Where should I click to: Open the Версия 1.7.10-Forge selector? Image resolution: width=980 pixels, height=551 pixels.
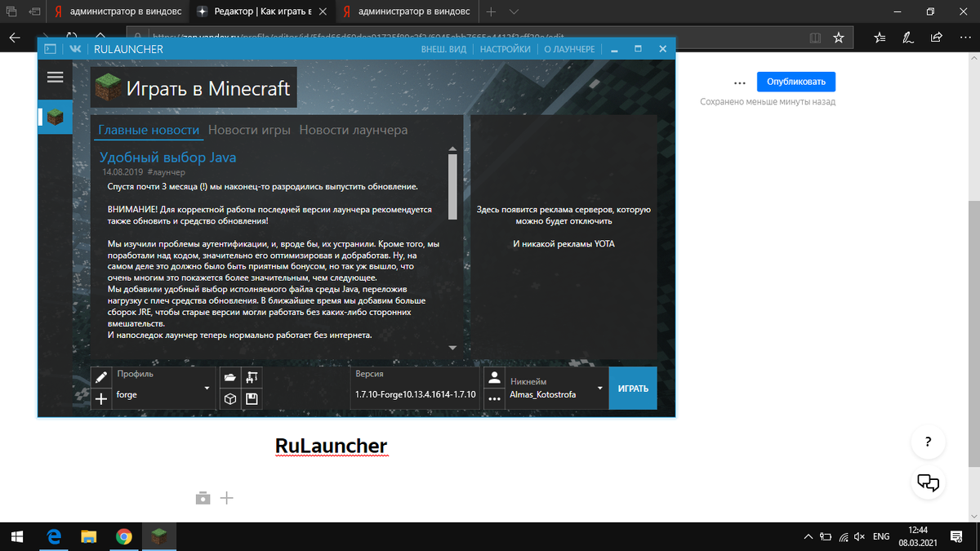point(415,389)
